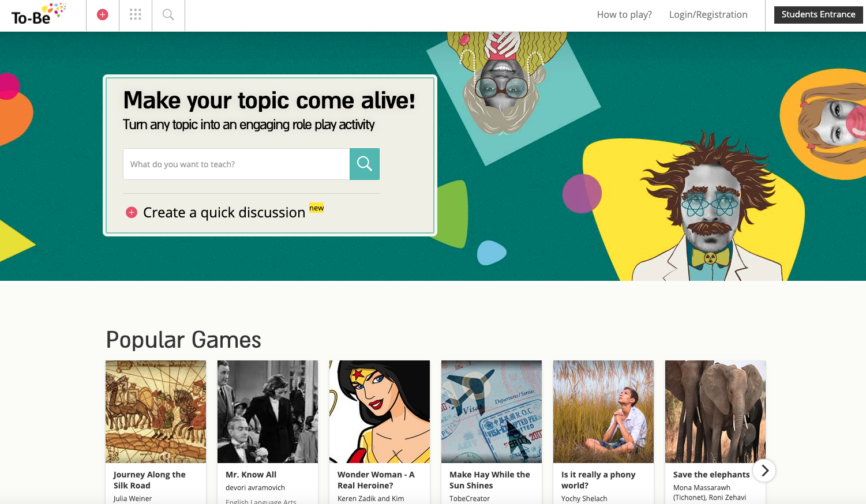Click 'Wonder Woman - A Real Heroine?' title
Image resolution: width=866 pixels, height=504 pixels.
[376, 480]
